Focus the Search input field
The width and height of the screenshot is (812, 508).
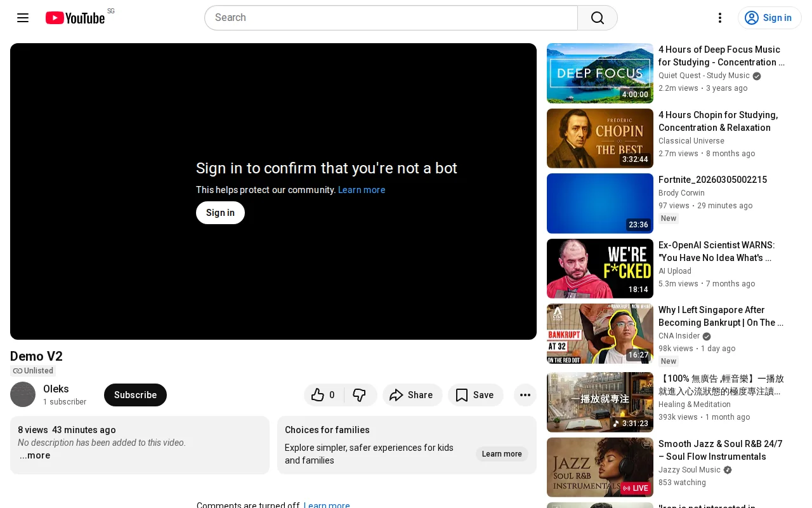(x=391, y=18)
